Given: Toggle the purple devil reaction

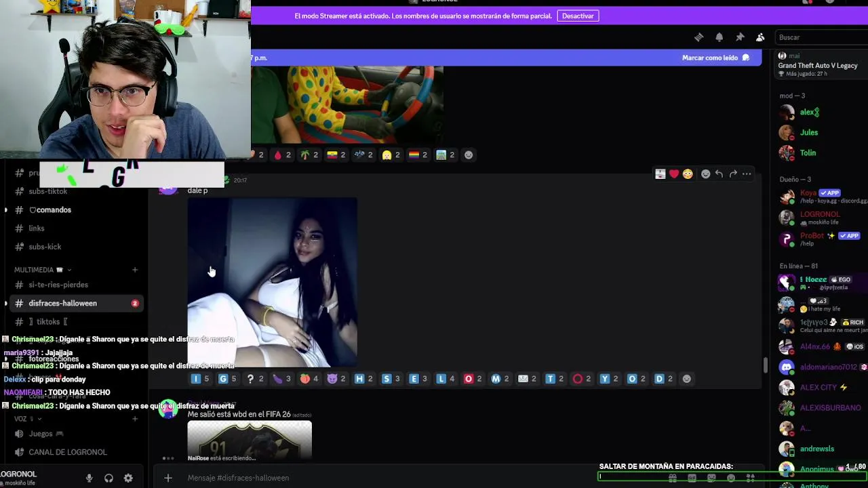Looking at the screenshot, I should (x=336, y=379).
